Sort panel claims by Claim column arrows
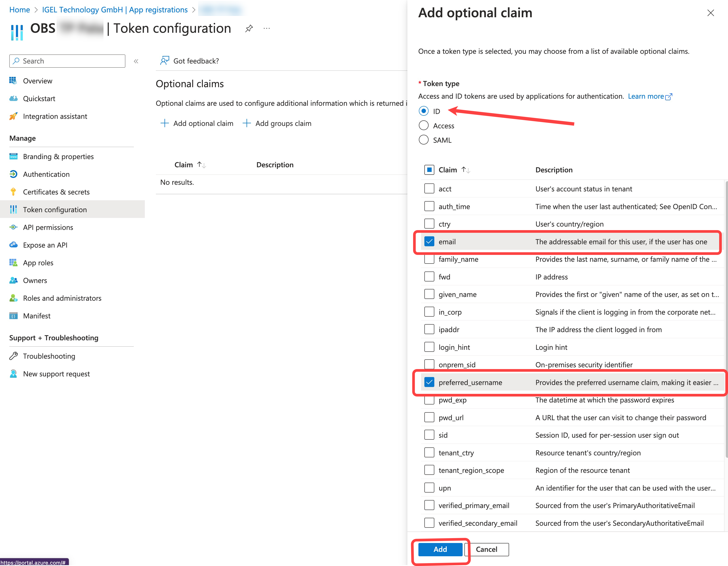Screen dimensions: 728x566 [466, 170]
